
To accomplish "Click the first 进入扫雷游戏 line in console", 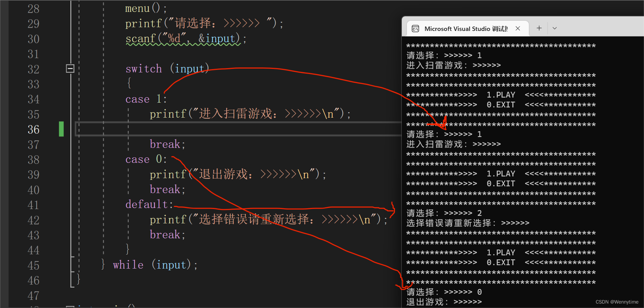I will [x=453, y=65].
